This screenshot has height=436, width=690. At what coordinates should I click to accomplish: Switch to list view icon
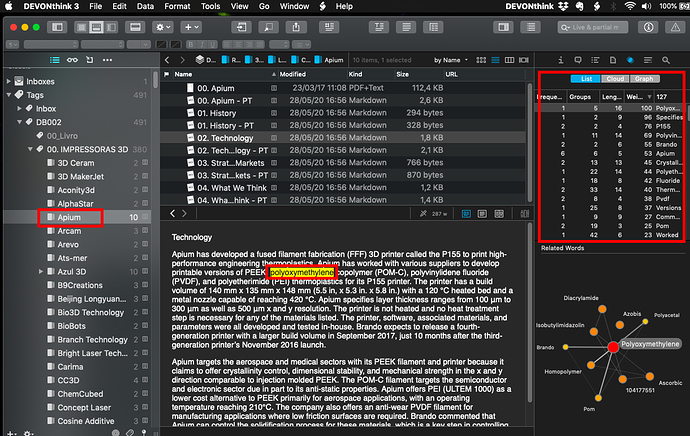495,60
